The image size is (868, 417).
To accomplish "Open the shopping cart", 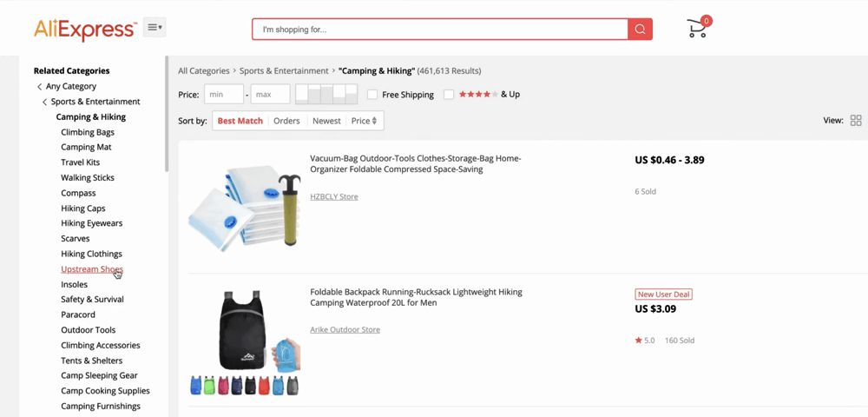I will pyautogui.click(x=697, y=29).
